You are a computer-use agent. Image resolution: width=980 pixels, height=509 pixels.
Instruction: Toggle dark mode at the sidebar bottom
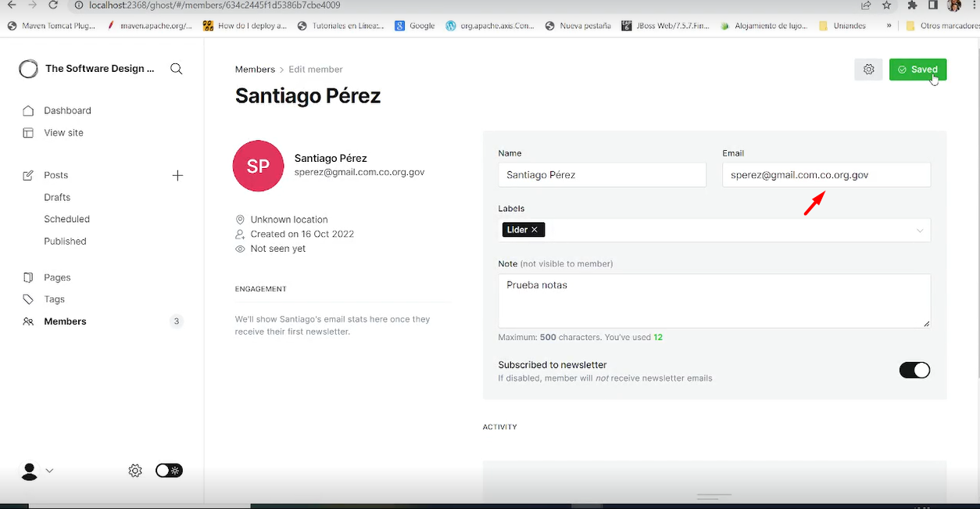point(169,471)
